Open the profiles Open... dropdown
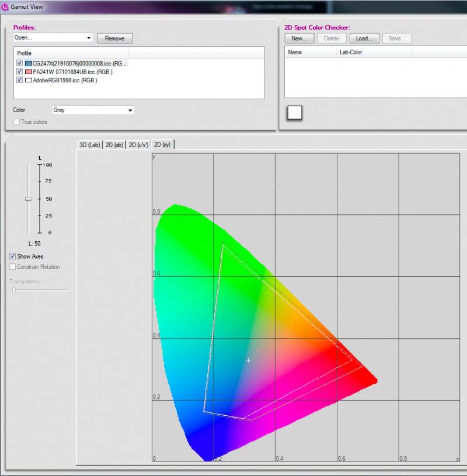 click(x=53, y=37)
